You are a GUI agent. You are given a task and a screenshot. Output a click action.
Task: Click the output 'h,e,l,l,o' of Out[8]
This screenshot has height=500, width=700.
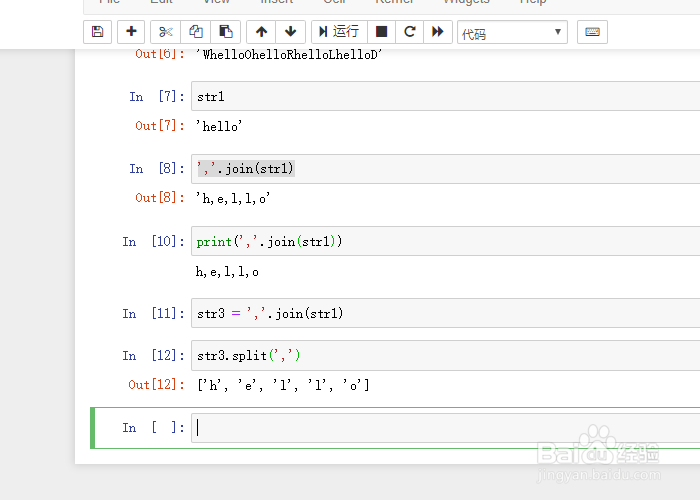coord(233,198)
